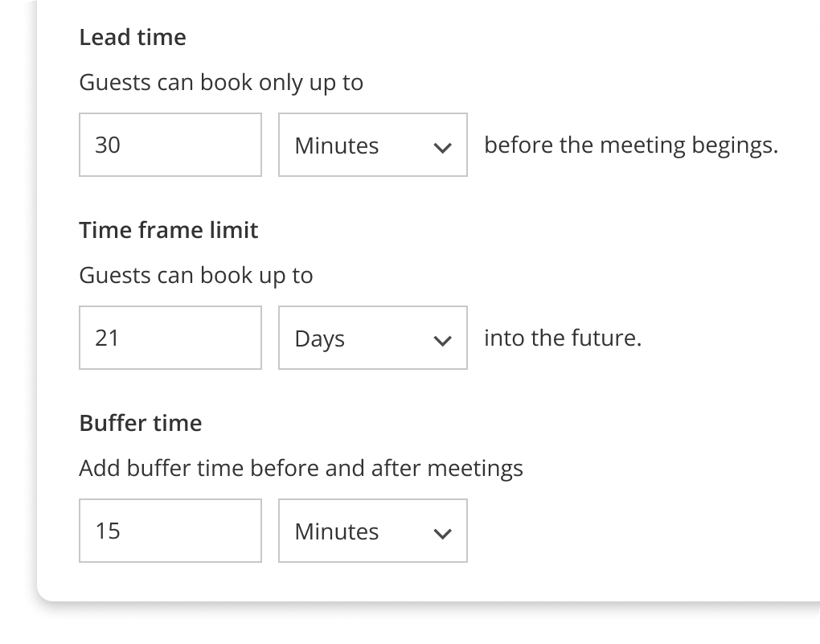Select the Time frame limit field showing 21

[x=170, y=338]
